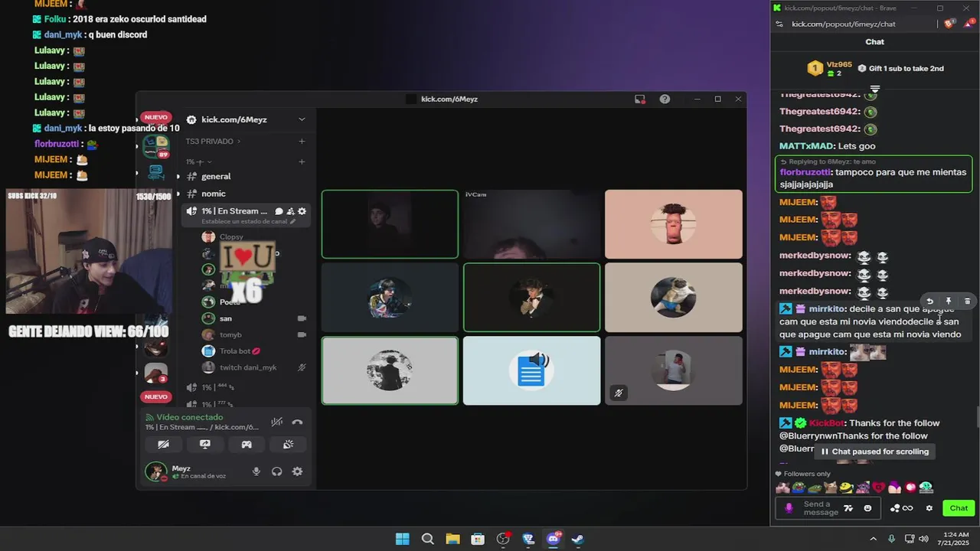This screenshot has height=551, width=980.
Task: Open File Explorer from taskbar
Action: [x=452, y=539]
